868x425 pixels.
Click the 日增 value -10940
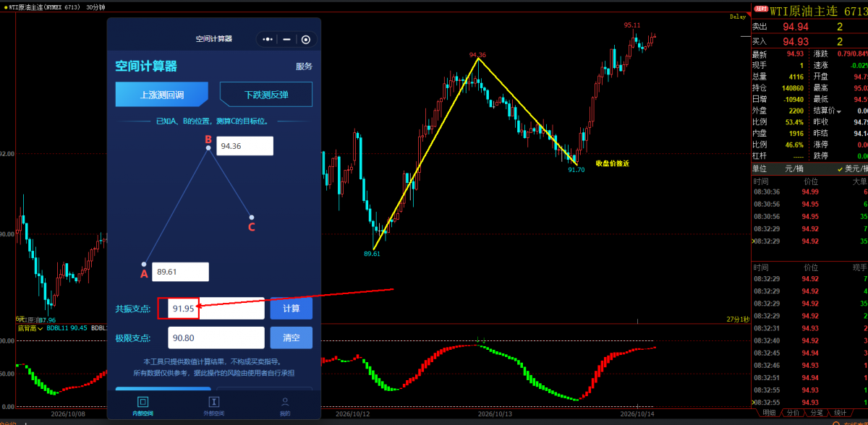(793, 99)
